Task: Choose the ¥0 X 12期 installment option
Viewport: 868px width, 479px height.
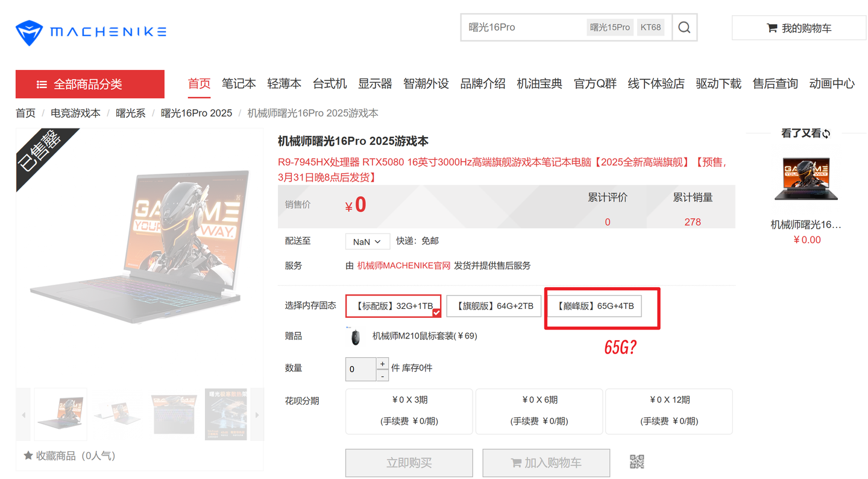Action: point(669,411)
